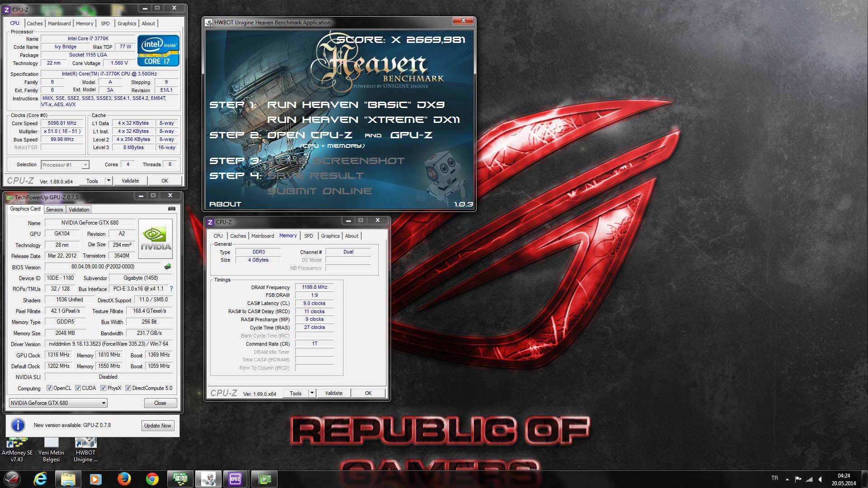This screenshot has width=868, height=488.
Task: Select Yeni Metin Belgesi desktop file
Action: (x=51, y=450)
